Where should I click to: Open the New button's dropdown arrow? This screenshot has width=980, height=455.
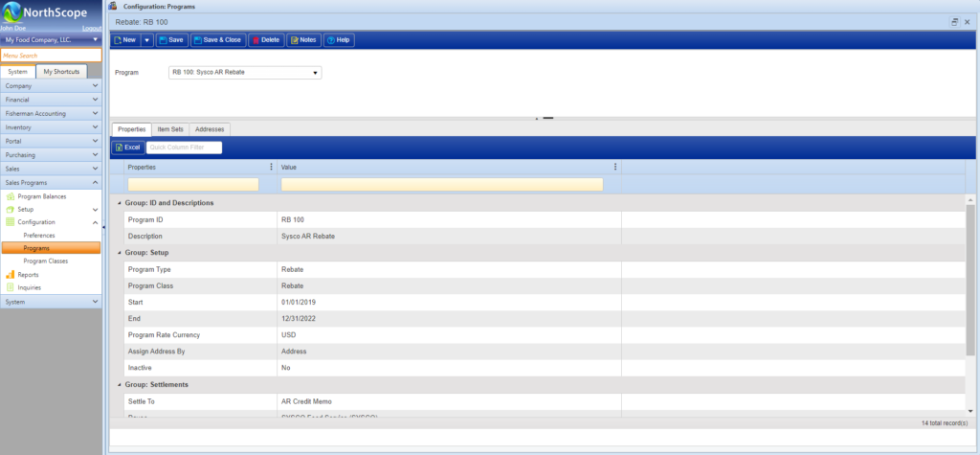(x=147, y=40)
